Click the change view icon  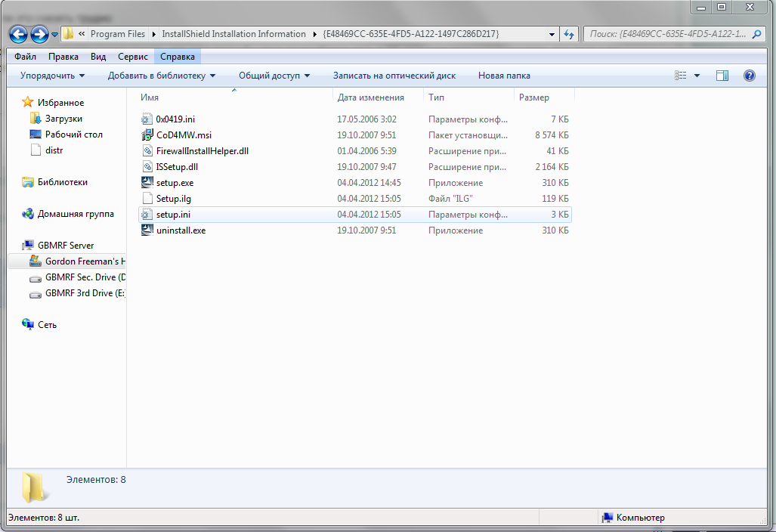coord(681,76)
